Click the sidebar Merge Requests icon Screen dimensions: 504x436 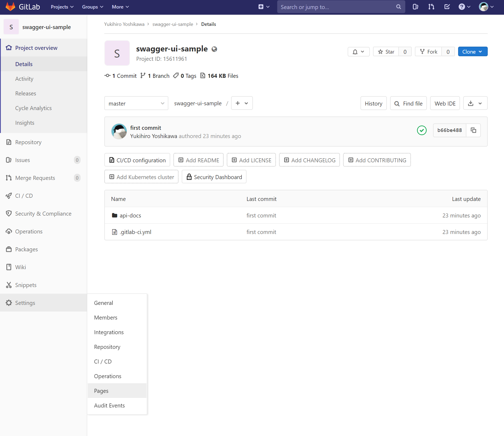coord(9,178)
